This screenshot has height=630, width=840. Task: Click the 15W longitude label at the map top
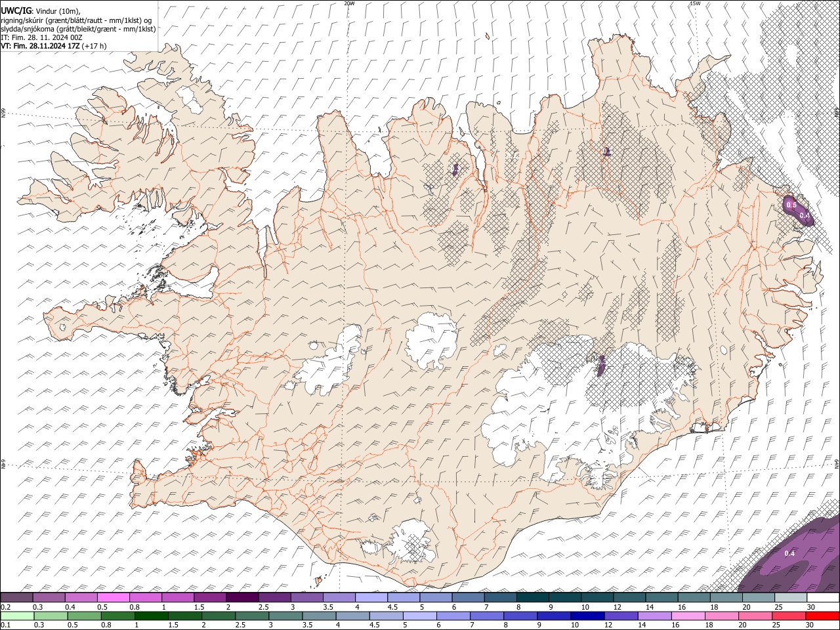[694, 3]
